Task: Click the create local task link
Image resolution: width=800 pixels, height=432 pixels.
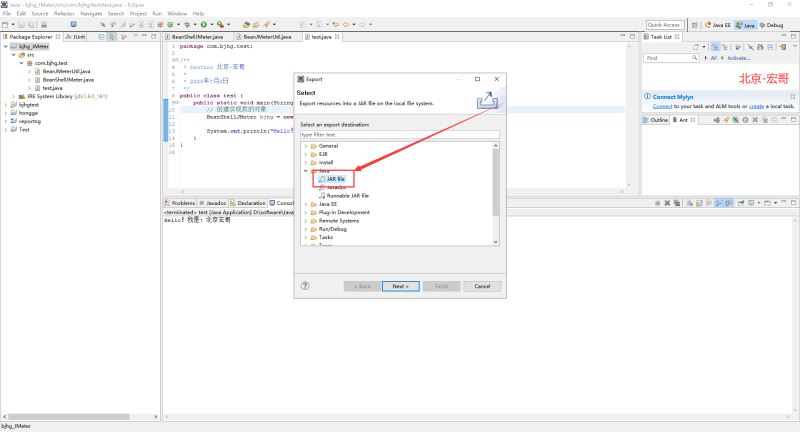Action: [756, 106]
